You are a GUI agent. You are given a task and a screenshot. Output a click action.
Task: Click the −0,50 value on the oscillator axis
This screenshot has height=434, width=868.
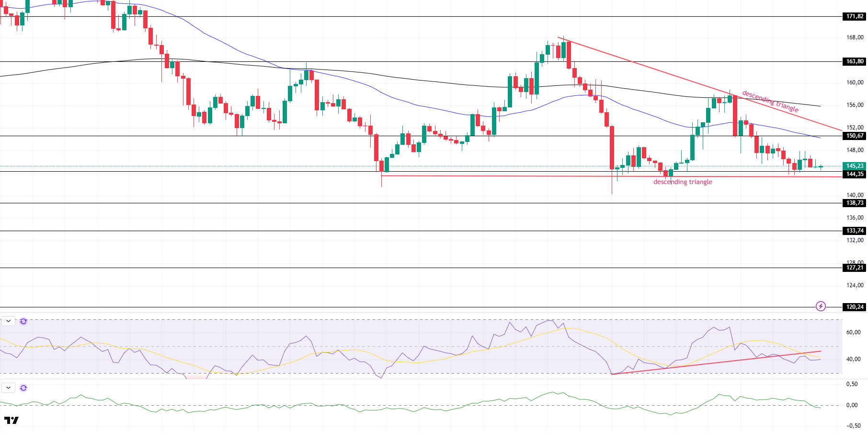point(853,426)
